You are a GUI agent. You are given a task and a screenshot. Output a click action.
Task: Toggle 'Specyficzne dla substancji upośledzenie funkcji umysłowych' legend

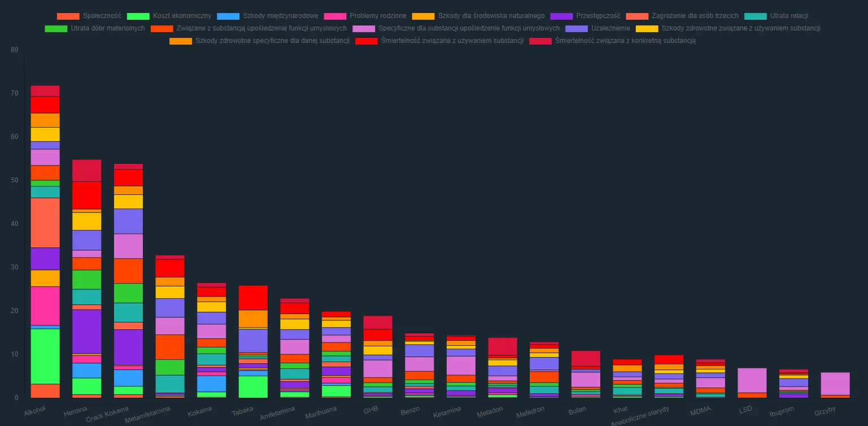click(456, 28)
